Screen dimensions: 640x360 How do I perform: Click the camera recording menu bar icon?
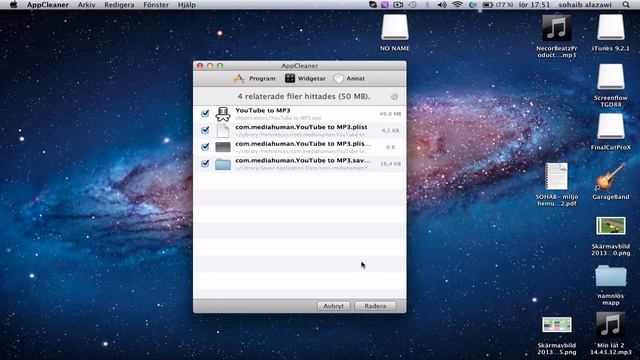tap(398, 5)
